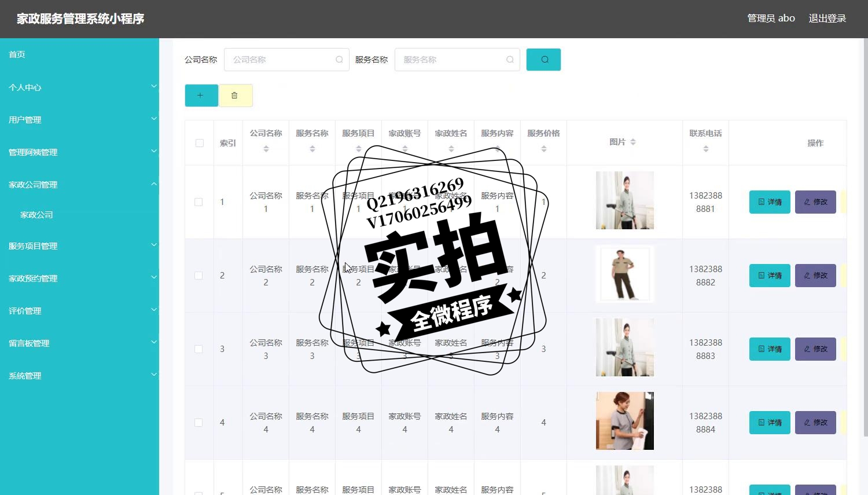Sort by 服务名称 column arrows
868x495 pixels.
312,149
